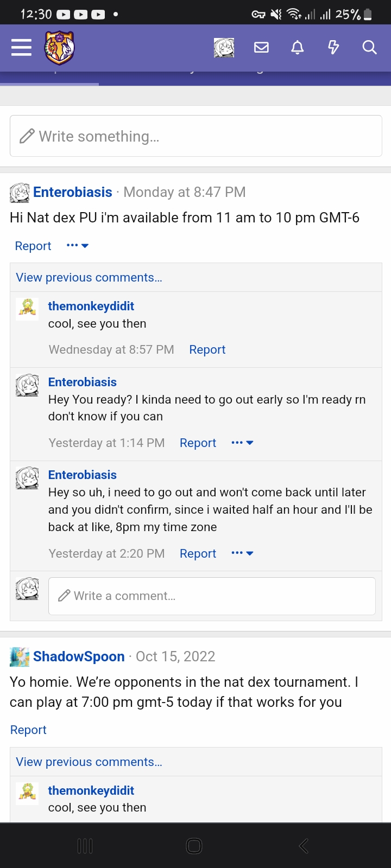This screenshot has width=391, height=868.
Task: Open alerts bell notifications
Action: [x=297, y=48]
